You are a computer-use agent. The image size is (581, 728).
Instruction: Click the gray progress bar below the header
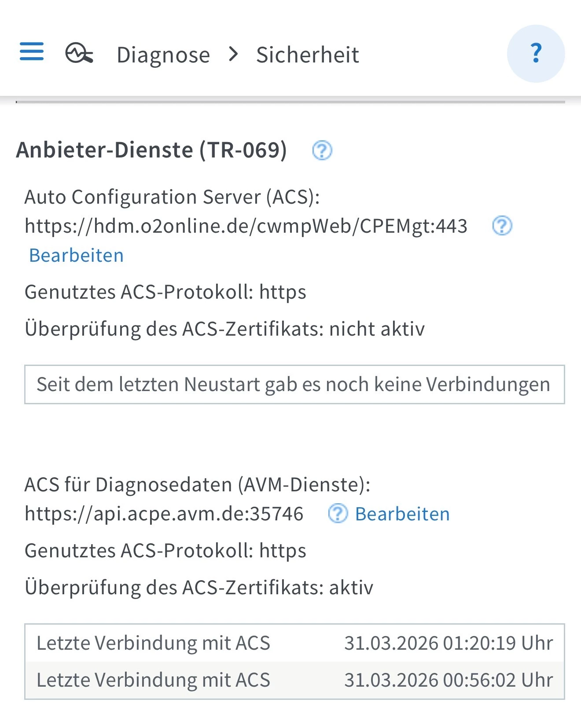(x=290, y=102)
